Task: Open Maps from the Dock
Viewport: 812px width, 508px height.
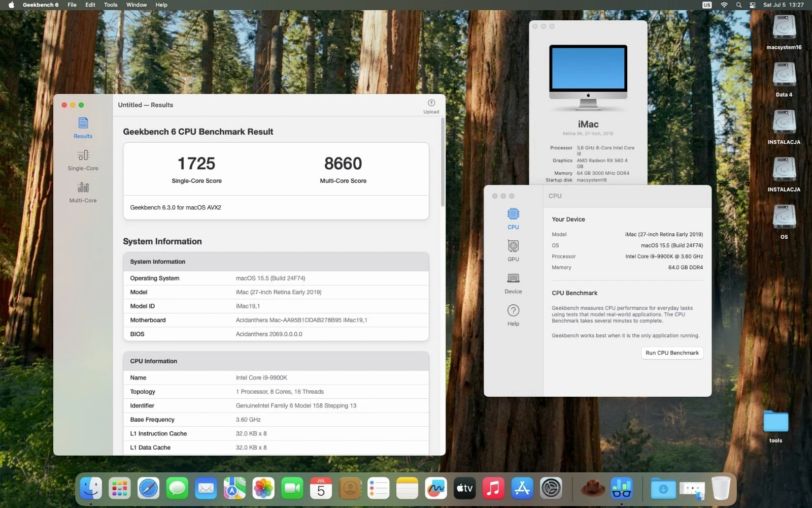Action: pyautogui.click(x=234, y=489)
